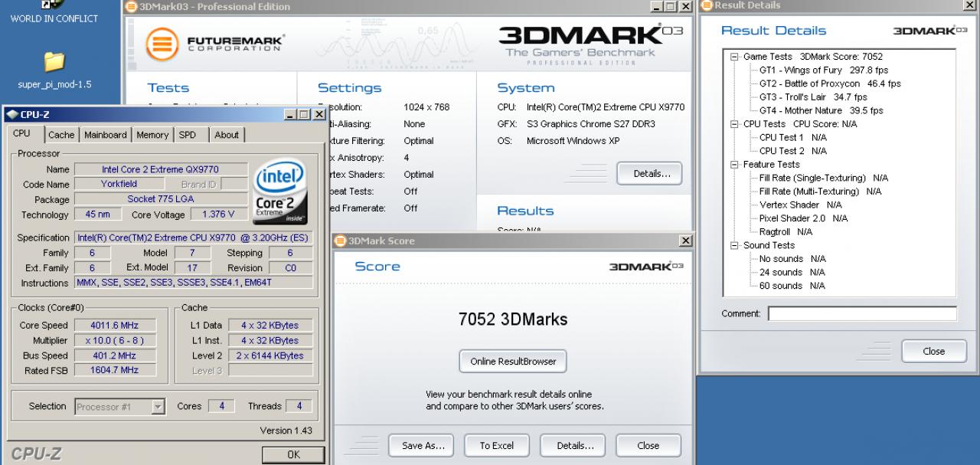Select Fill Rate (Multi-Texturing) row

(819, 192)
